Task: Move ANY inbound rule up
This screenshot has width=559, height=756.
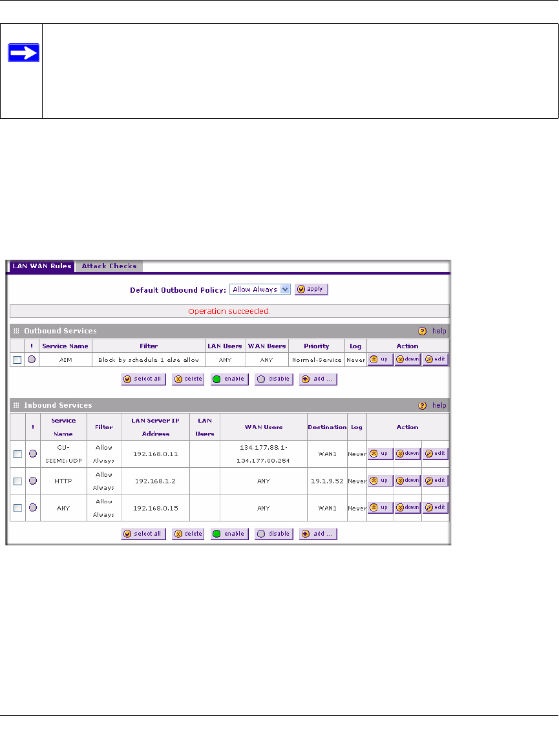Action: 381,508
